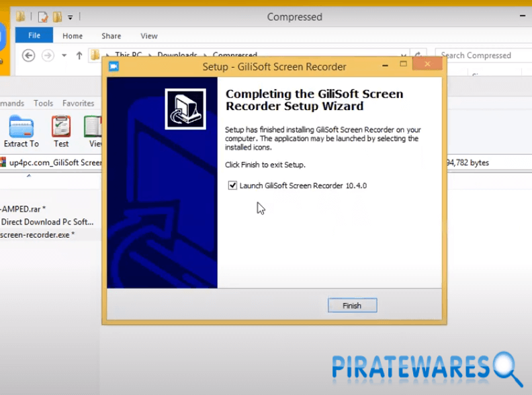Select the screen-recorder.exe file entry

tap(37, 234)
